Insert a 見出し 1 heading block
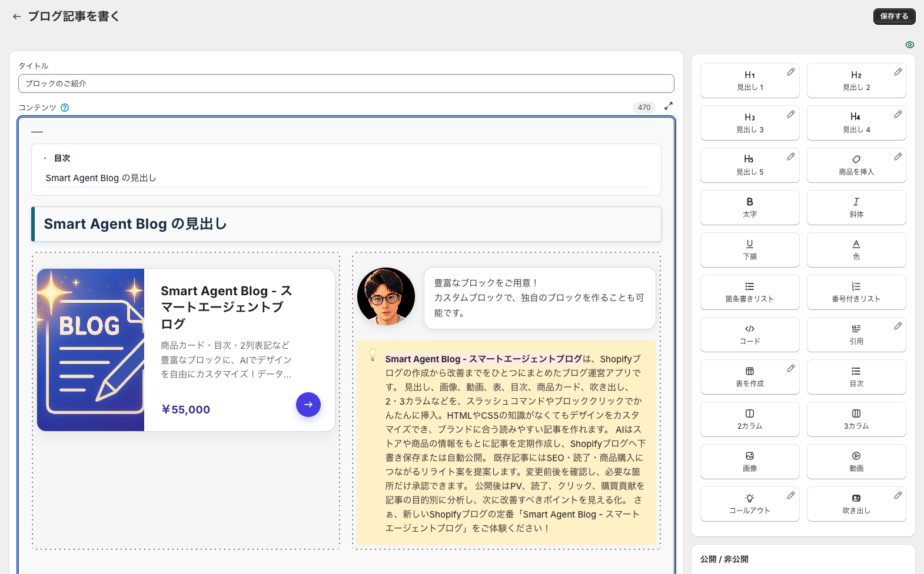 coord(750,81)
